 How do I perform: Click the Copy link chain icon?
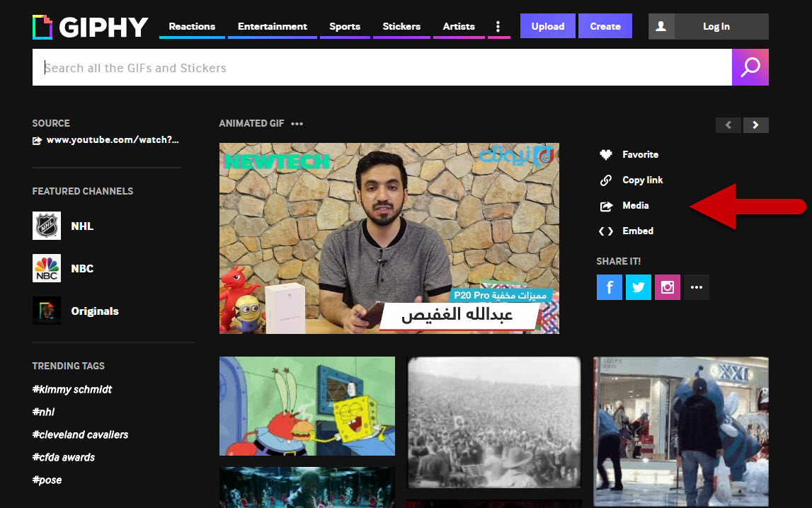click(606, 180)
